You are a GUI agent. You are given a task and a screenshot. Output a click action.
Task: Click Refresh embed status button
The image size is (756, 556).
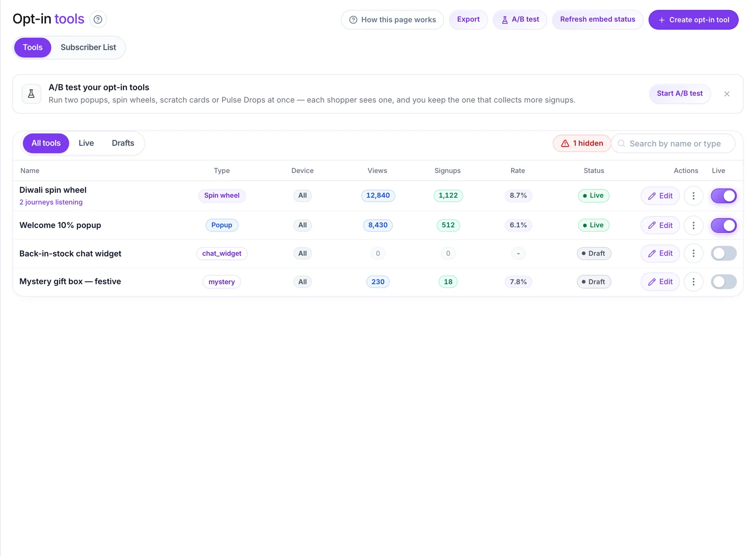pyautogui.click(x=597, y=19)
